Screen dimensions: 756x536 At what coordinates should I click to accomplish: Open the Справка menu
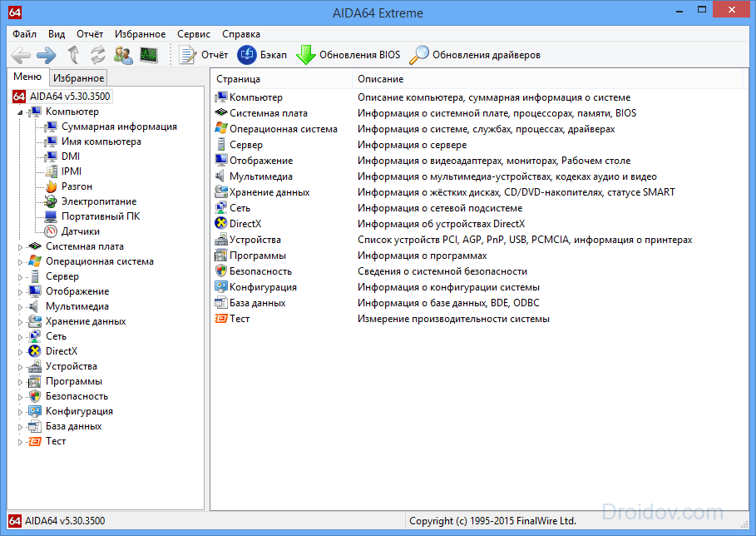241,34
